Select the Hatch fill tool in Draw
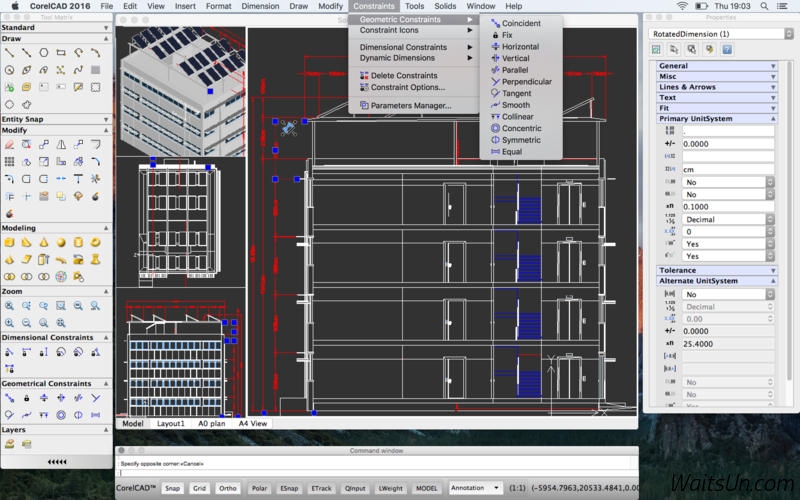Image resolution: width=800 pixels, height=500 pixels. (95, 70)
